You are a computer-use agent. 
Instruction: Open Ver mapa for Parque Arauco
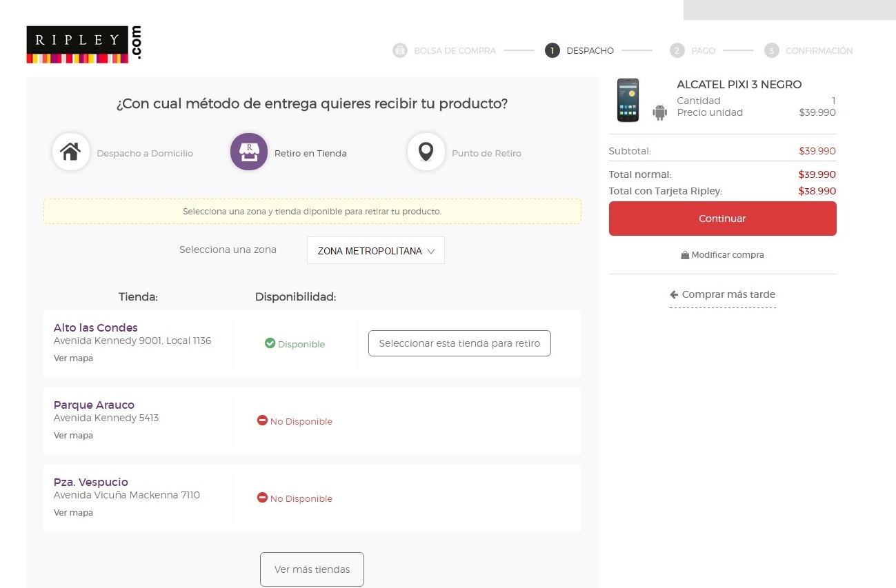point(73,436)
